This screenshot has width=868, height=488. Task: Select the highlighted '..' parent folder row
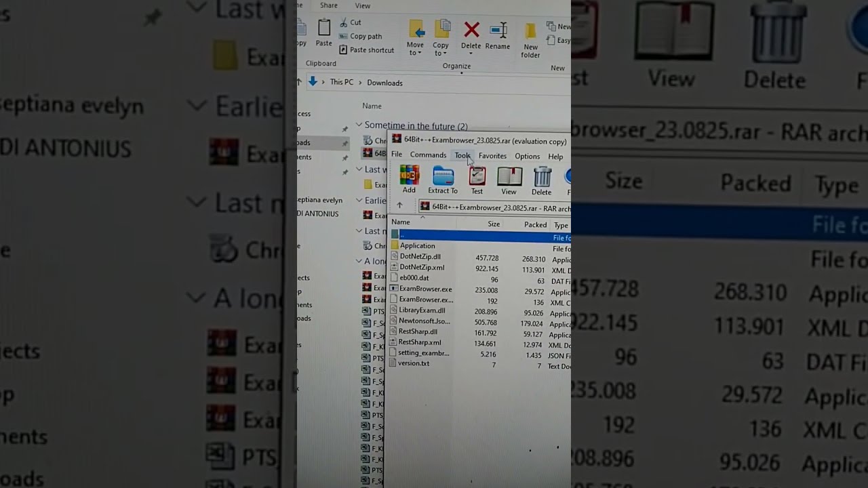(480, 236)
